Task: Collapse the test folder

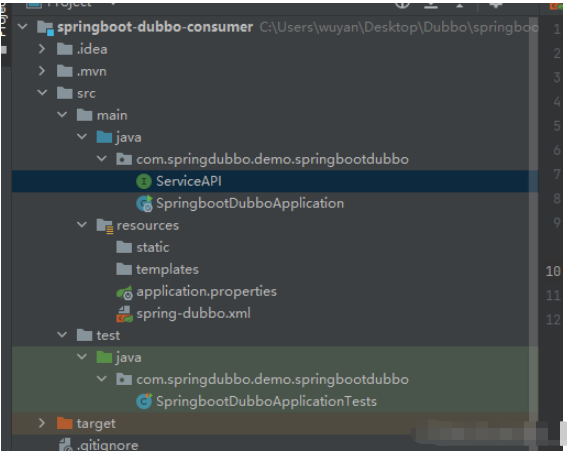Action: tap(62, 335)
